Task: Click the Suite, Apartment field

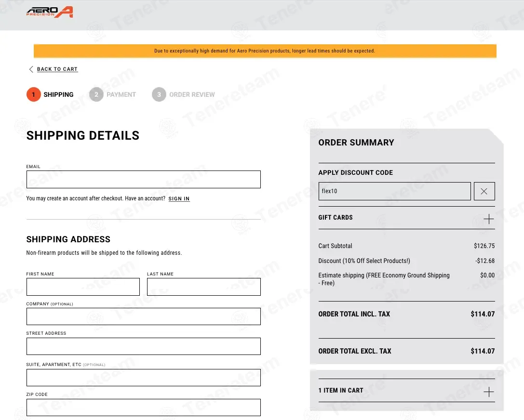Action: click(143, 378)
